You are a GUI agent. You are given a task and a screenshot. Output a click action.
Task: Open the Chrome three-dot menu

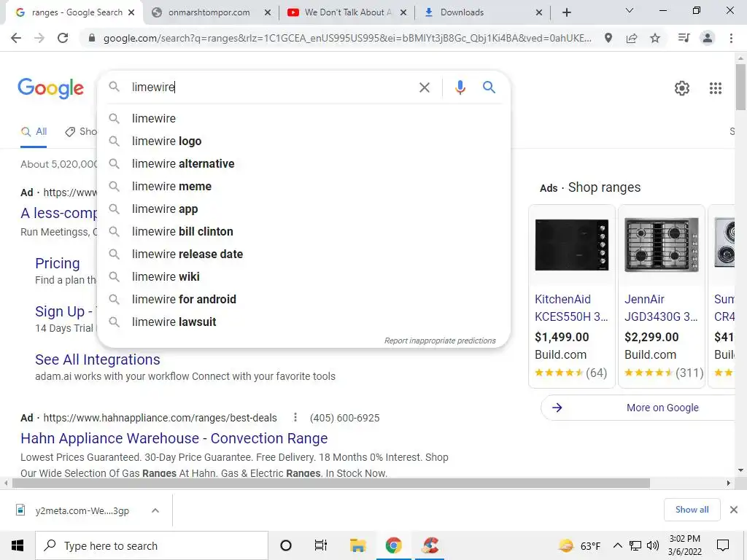731,38
